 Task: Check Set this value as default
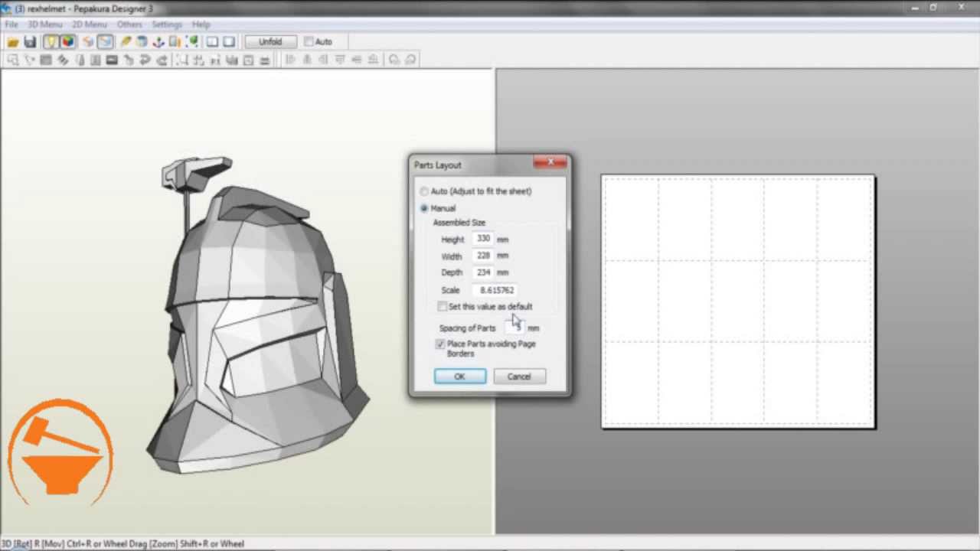click(x=443, y=306)
